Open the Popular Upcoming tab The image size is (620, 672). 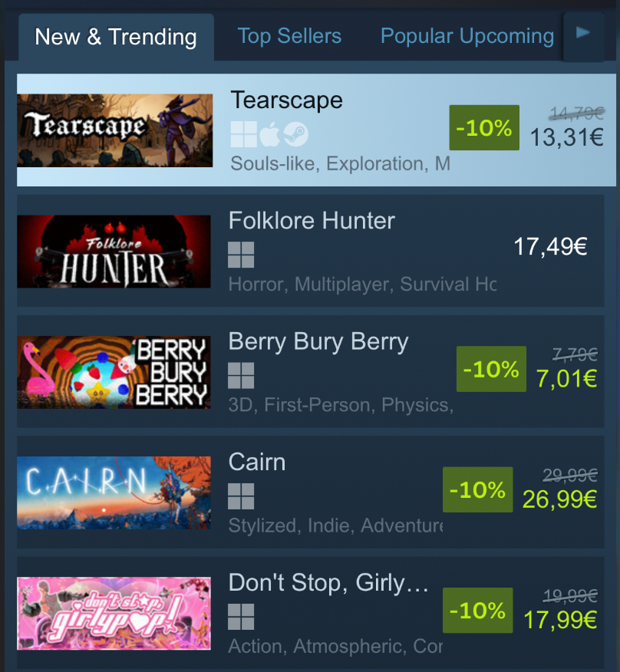[x=467, y=36]
